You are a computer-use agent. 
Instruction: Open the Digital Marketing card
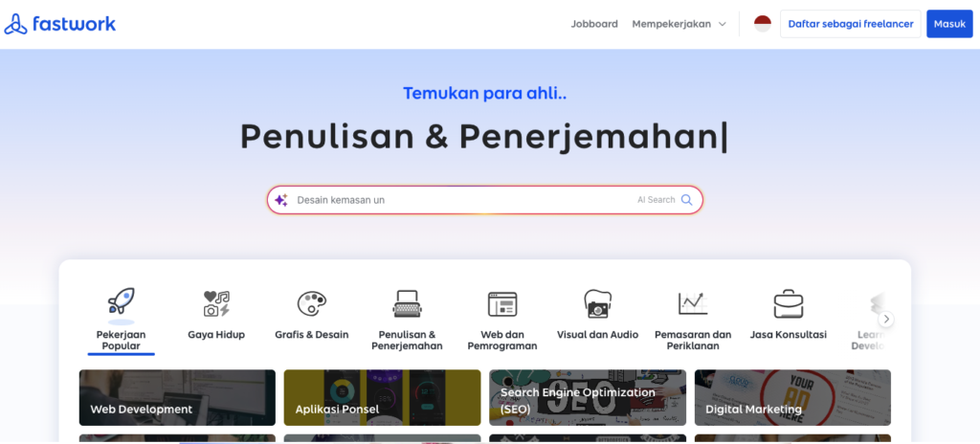click(792, 398)
